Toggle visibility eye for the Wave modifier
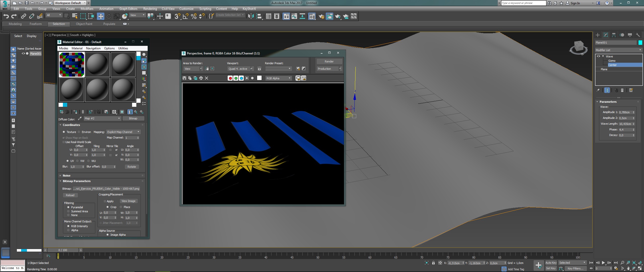The height and width of the screenshot is (272, 644). point(598,56)
